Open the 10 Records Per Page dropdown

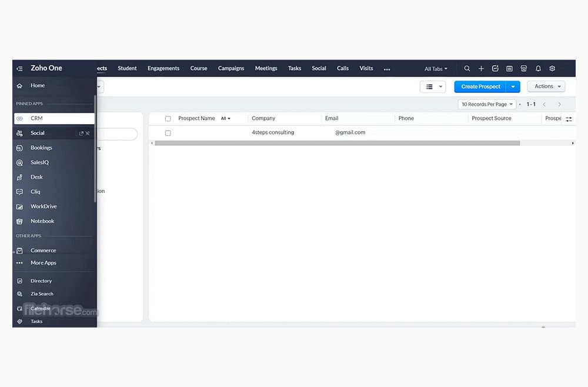pos(487,104)
